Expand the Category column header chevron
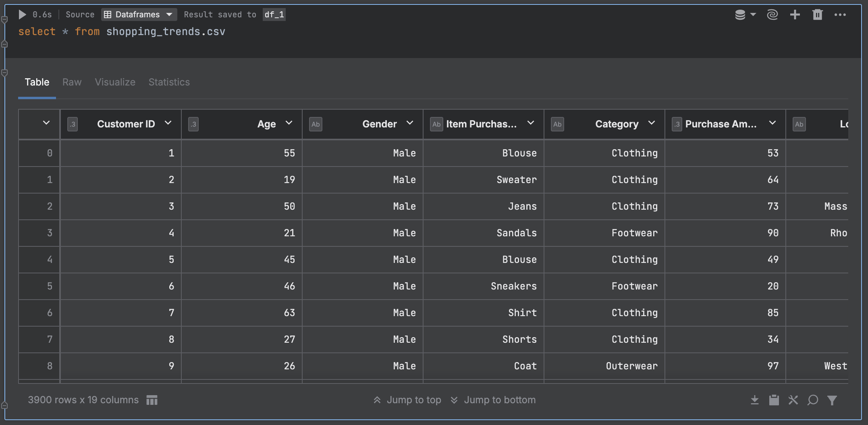The image size is (868, 425). [x=652, y=124]
